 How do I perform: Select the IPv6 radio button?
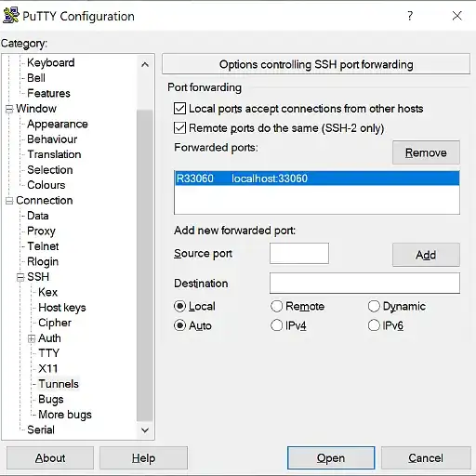[x=374, y=325]
